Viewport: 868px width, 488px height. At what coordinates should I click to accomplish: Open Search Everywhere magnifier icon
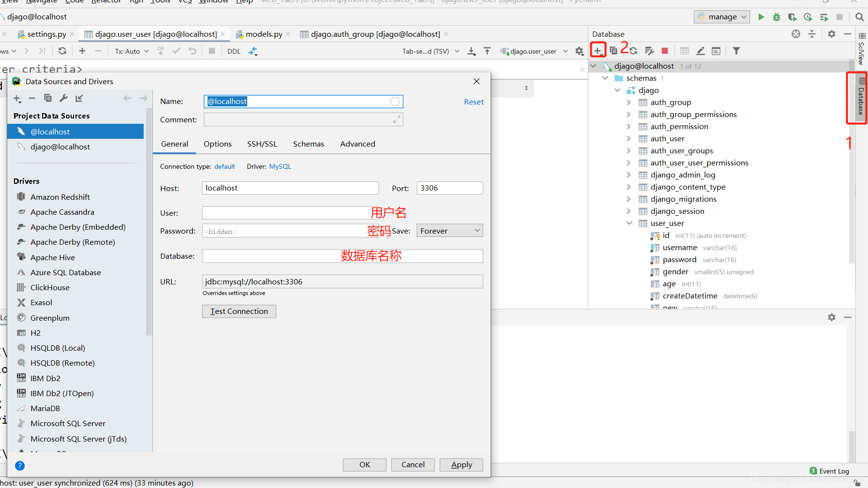tap(859, 17)
